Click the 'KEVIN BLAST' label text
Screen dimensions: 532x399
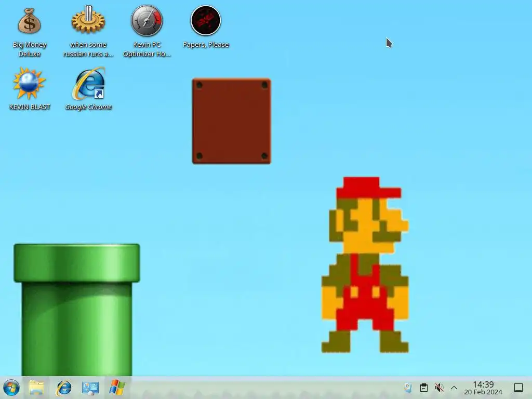coord(30,107)
